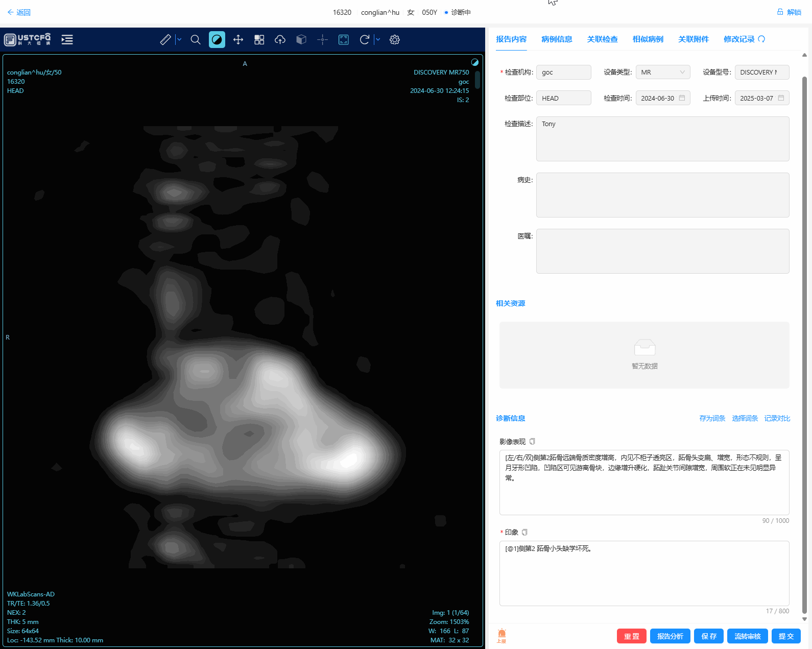Click the 病史 textarea
The image size is (812, 649).
[x=663, y=195]
